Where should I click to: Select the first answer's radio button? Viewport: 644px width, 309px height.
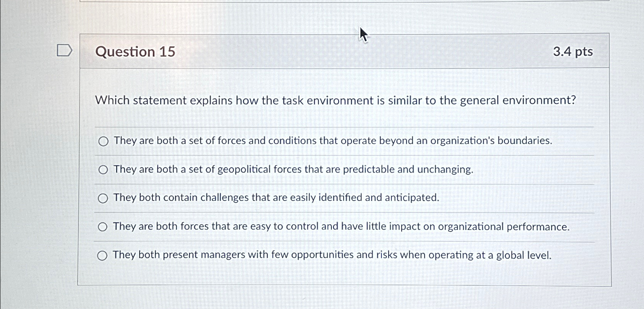point(103,141)
